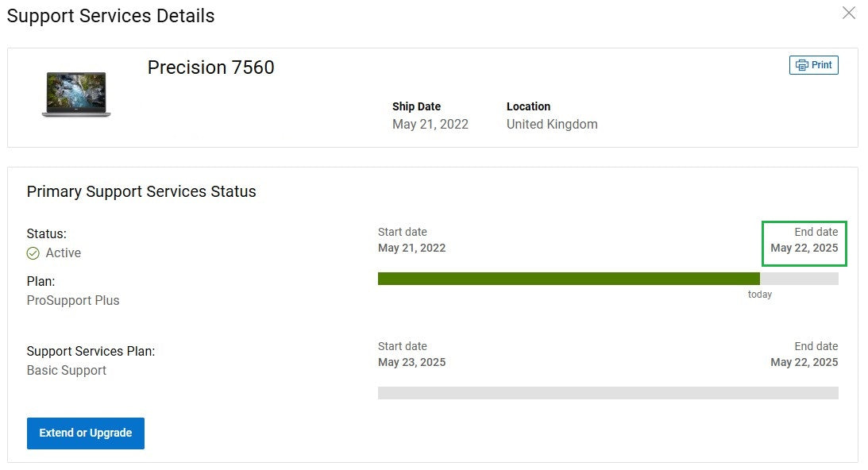Image resolution: width=868 pixels, height=470 pixels.
Task: Click the Precision 7560 product title
Action: point(211,67)
